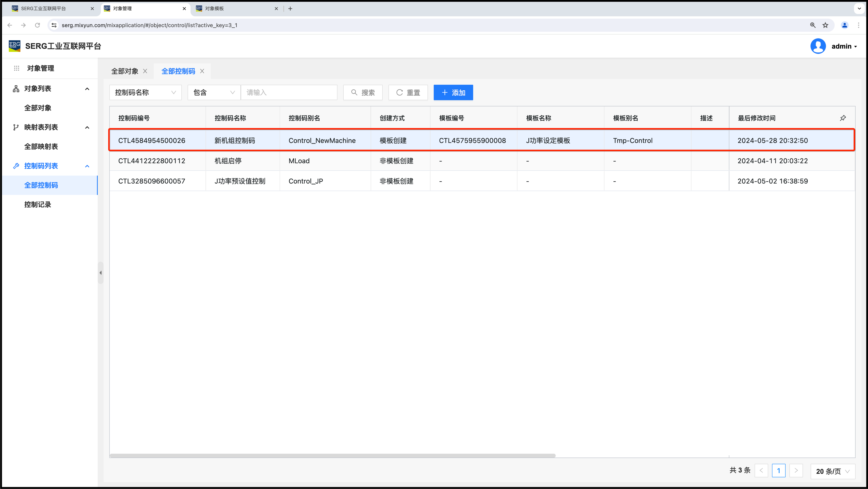Click the grid icon beside 对象管理

(16, 68)
